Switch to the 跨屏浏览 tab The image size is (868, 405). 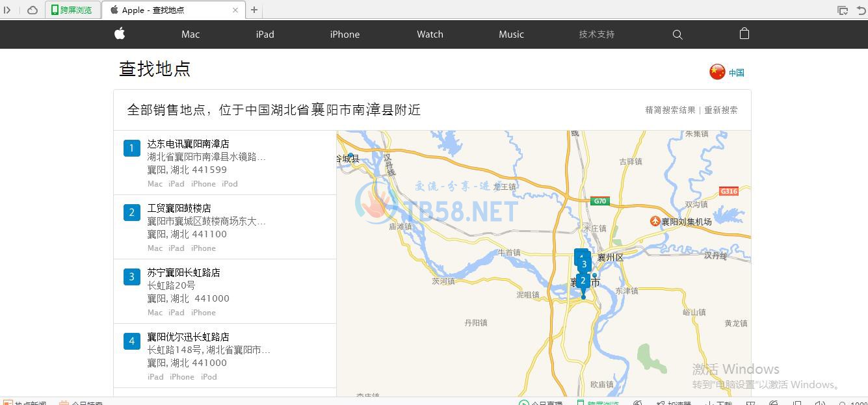click(73, 10)
